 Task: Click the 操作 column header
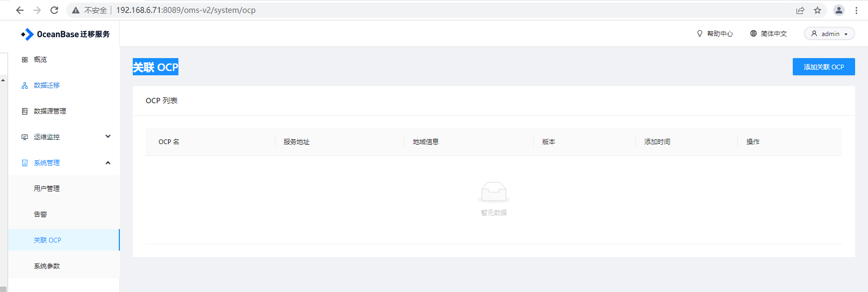pos(753,142)
